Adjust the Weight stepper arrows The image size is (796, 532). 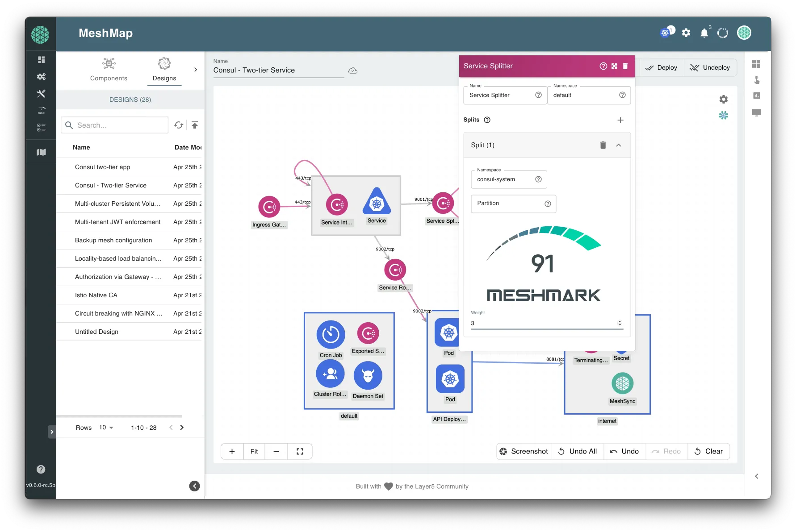620,323
